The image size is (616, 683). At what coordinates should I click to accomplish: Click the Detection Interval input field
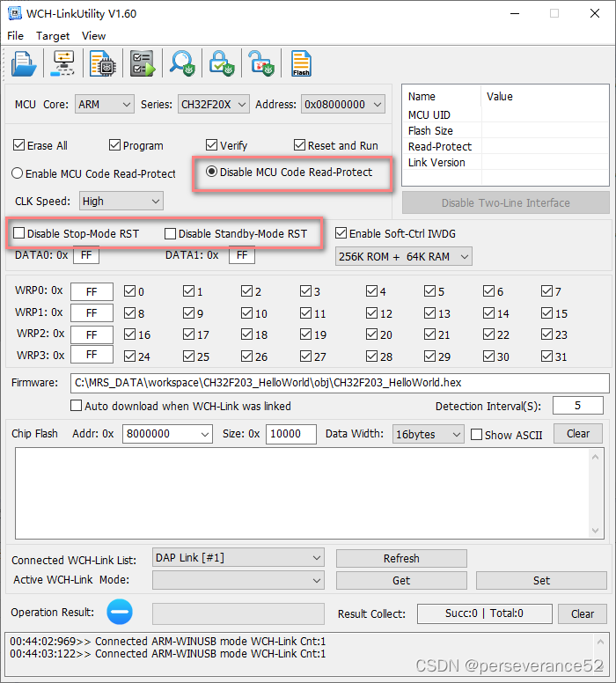coord(577,406)
